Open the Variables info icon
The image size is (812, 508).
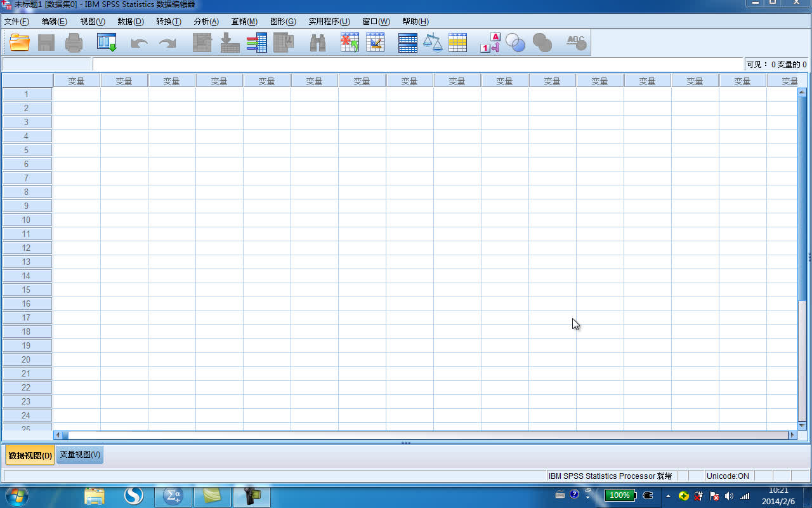[x=257, y=43]
